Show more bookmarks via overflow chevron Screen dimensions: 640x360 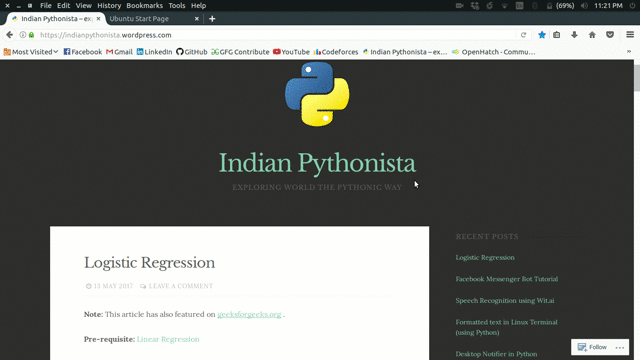click(629, 51)
